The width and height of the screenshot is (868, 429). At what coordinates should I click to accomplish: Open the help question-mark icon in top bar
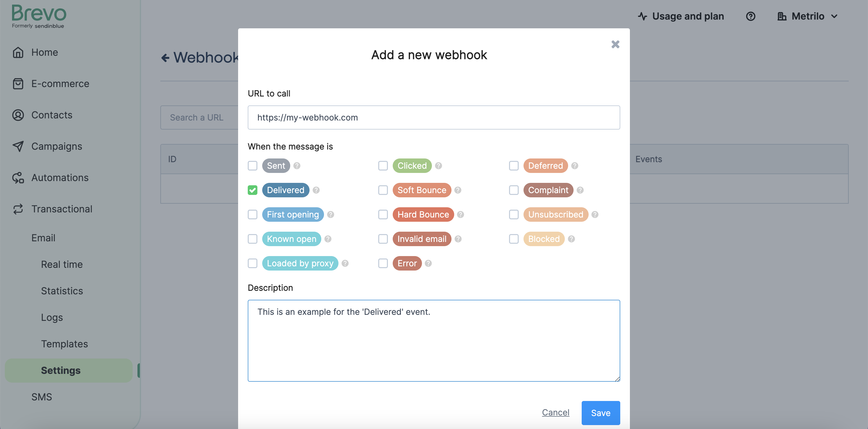pyautogui.click(x=751, y=16)
